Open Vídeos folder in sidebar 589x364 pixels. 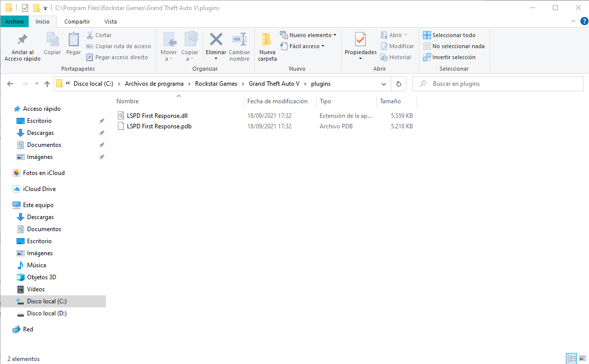(x=36, y=289)
